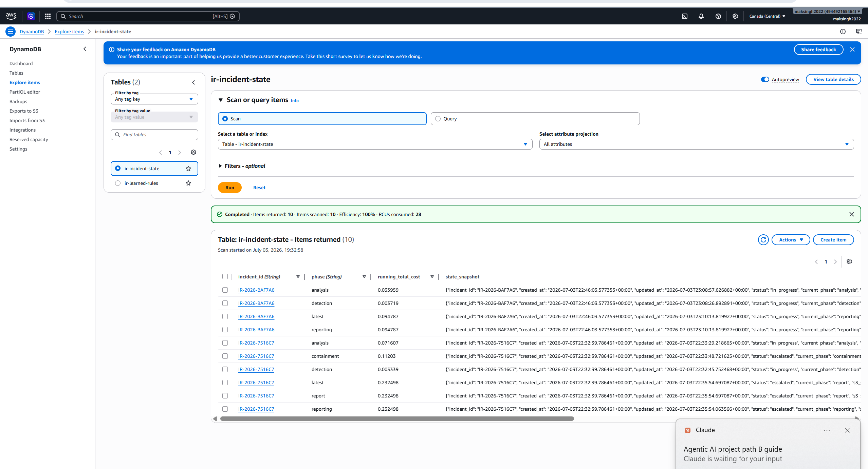868x469 pixels.
Task: Open PartiQL editor in side navigation
Action: pos(25,92)
